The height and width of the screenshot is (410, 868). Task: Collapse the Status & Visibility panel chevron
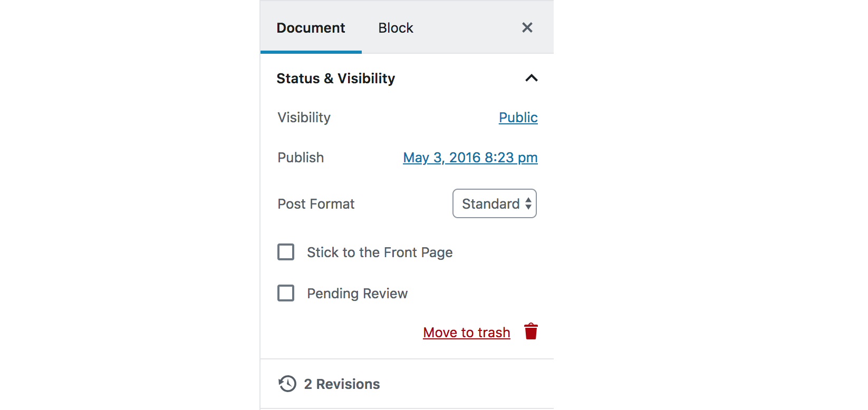pos(532,78)
